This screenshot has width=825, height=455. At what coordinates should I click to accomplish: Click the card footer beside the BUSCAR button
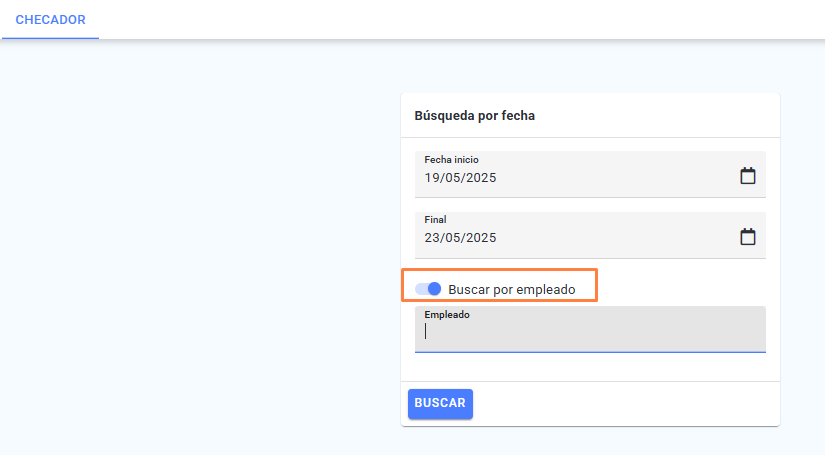click(x=626, y=403)
